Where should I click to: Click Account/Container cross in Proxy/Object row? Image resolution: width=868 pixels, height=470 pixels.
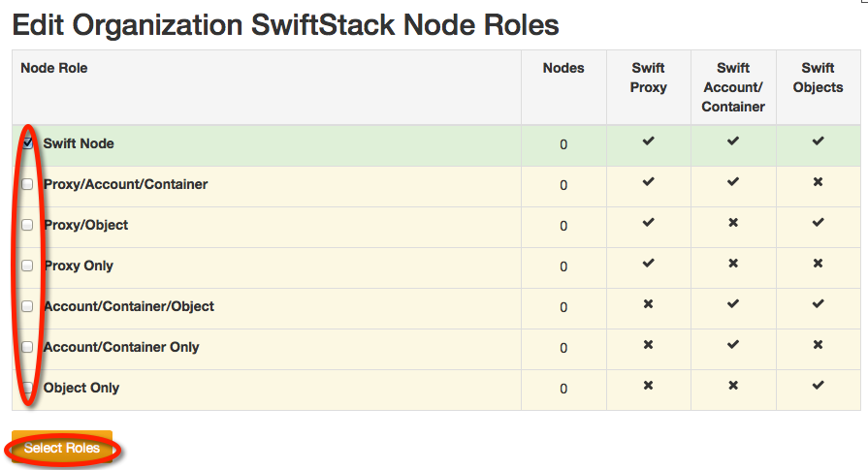[x=733, y=223]
